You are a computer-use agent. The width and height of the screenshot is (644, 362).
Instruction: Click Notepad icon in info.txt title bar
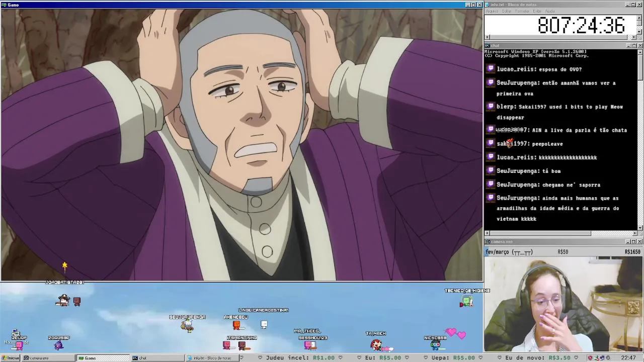point(488,5)
